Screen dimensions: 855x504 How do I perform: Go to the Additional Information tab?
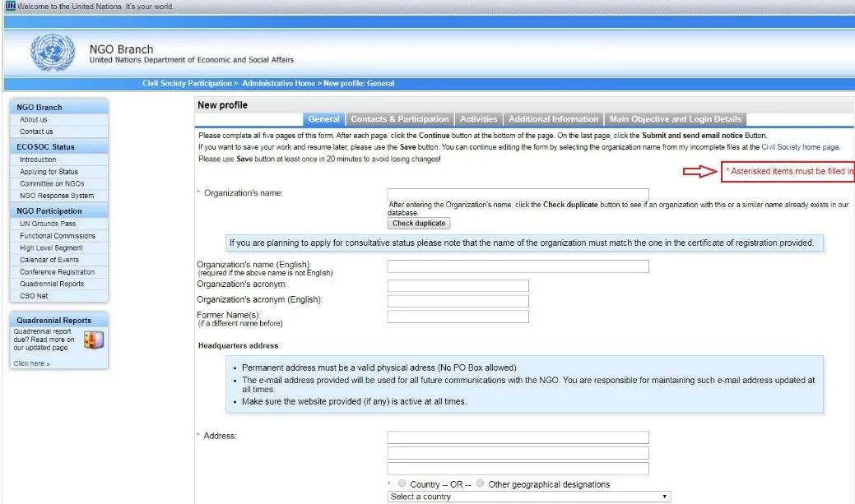coord(554,119)
